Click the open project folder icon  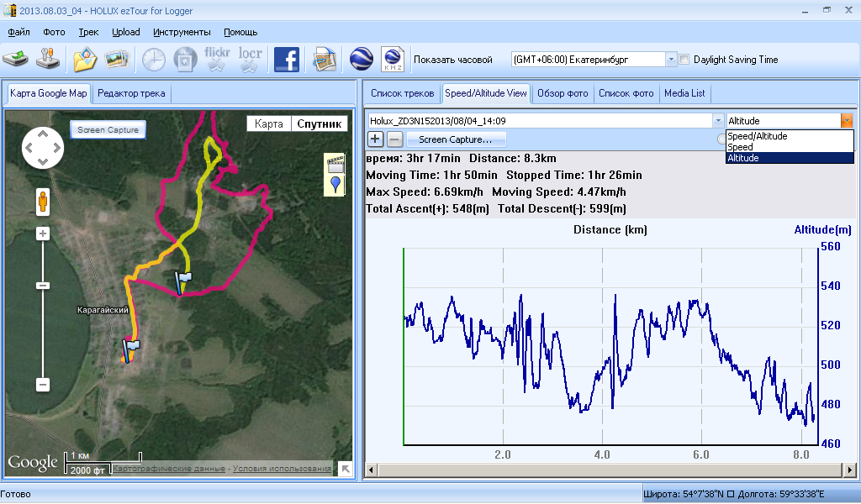pos(85,60)
